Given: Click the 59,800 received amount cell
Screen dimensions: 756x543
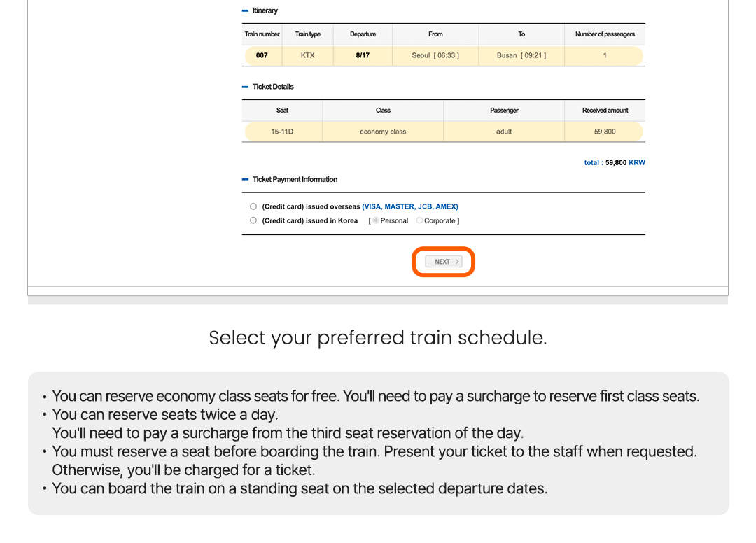Looking at the screenshot, I should click(605, 132).
